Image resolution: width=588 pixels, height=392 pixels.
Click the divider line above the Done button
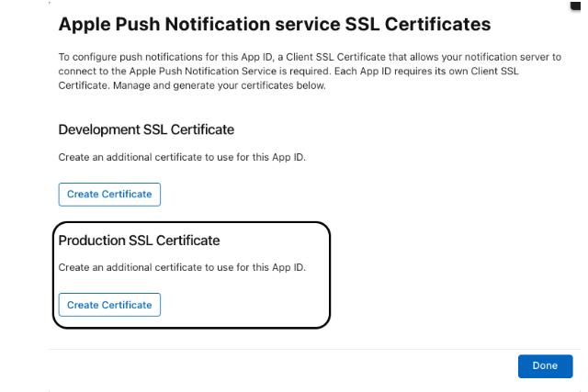pos(312,349)
